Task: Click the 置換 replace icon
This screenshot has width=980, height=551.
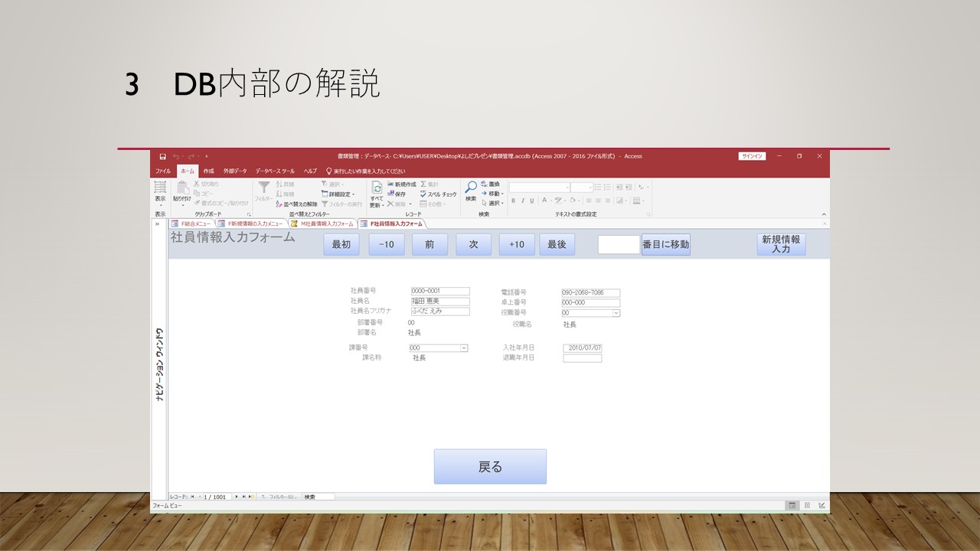Action: (490, 184)
